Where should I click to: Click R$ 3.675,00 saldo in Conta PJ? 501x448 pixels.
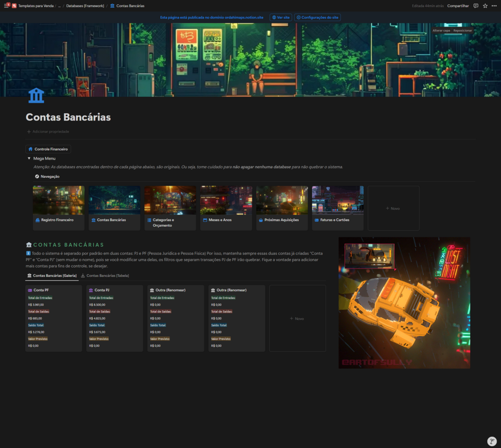point(97,332)
